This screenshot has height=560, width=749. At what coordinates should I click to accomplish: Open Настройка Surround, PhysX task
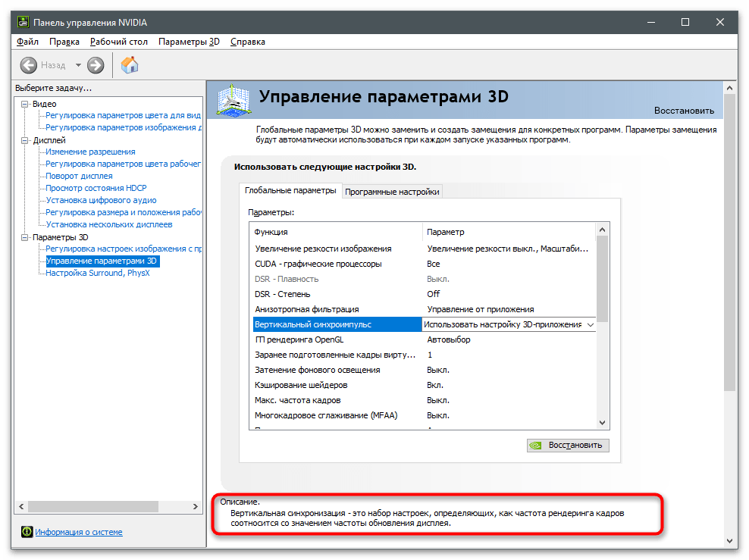coord(98,273)
